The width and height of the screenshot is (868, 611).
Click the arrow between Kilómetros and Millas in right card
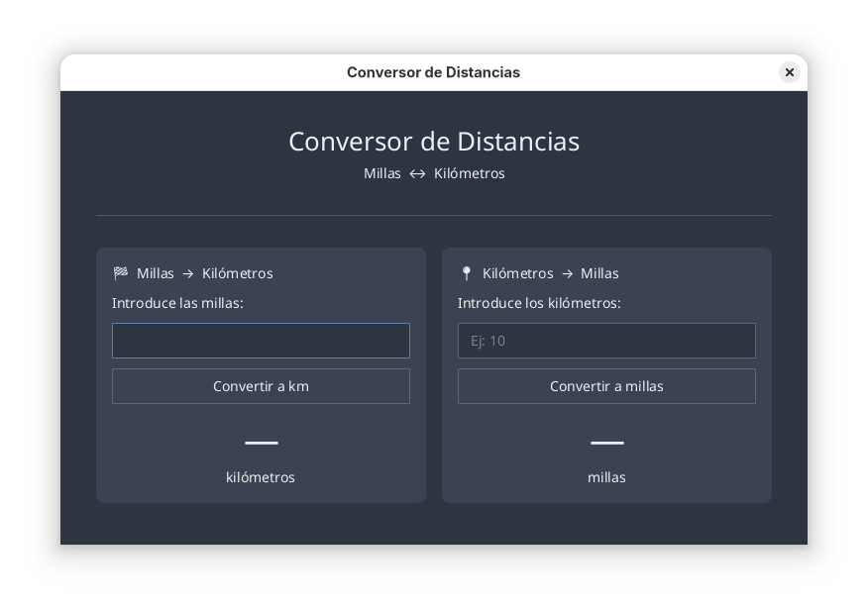click(x=567, y=274)
